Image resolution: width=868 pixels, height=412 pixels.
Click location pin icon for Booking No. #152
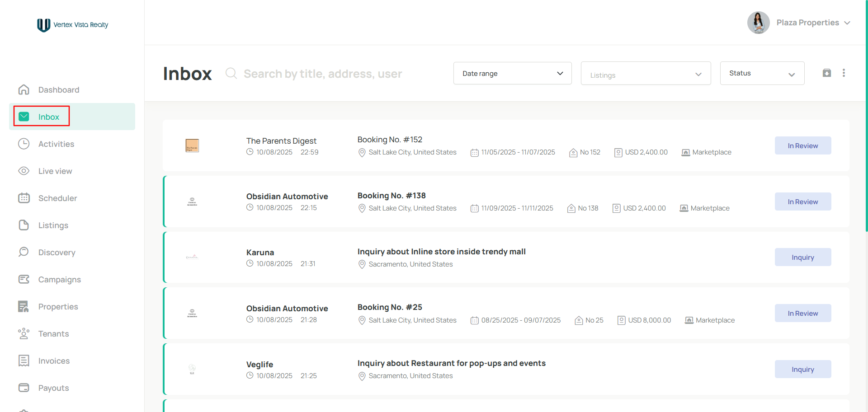[x=362, y=153]
